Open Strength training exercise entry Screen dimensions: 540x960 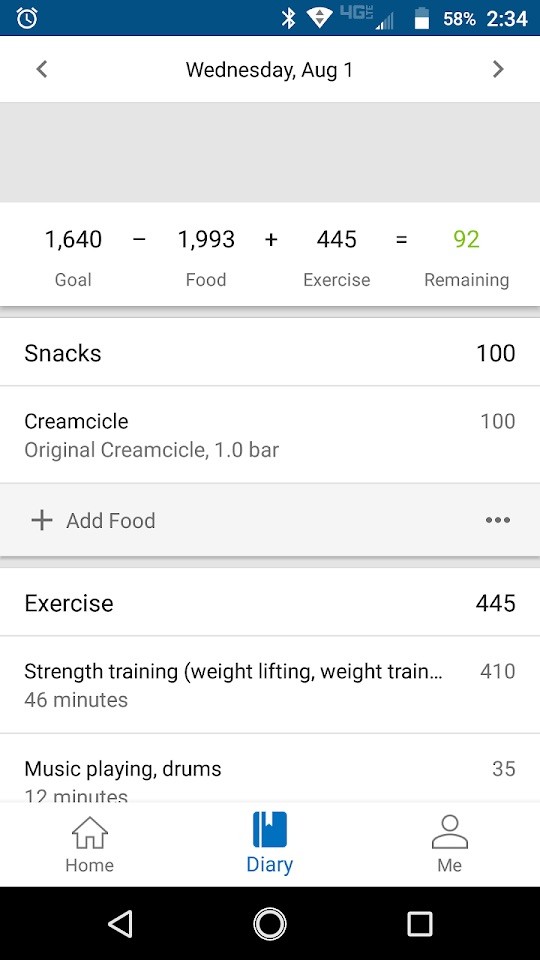(x=270, y=684)
